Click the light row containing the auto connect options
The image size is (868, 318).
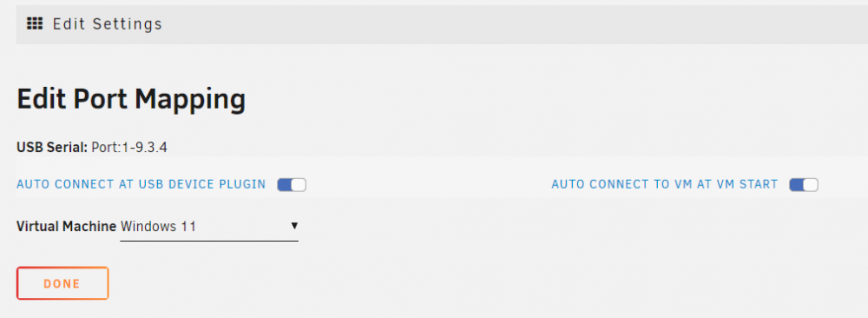tap(442, 177)
